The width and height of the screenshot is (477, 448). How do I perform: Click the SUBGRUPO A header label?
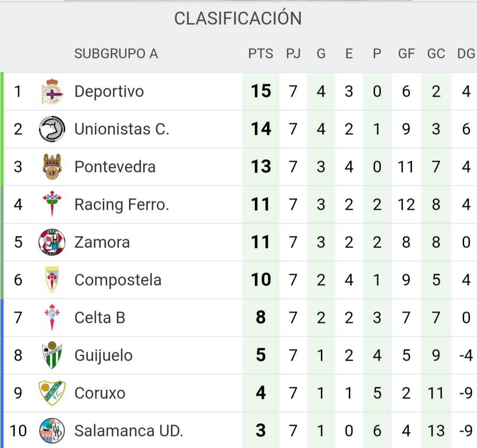pyautogui.click(x=116, y=54)
